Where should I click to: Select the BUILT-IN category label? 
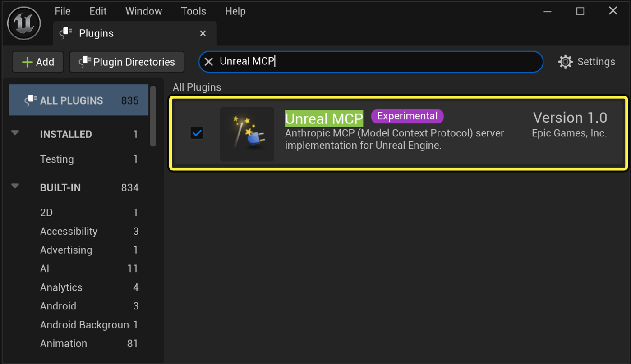click(60, 187)
